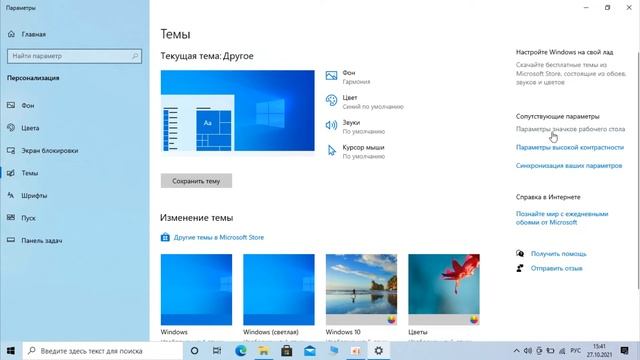Screen dimensions: 640x360
Task: Focus the Найти параметр search field
Action: click(x=74, y=56)
